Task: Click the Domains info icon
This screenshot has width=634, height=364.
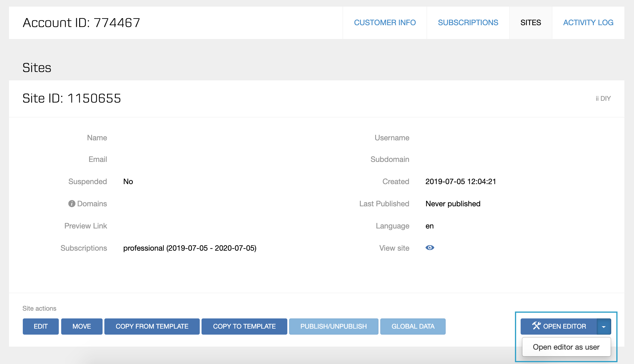Action: 72,204
